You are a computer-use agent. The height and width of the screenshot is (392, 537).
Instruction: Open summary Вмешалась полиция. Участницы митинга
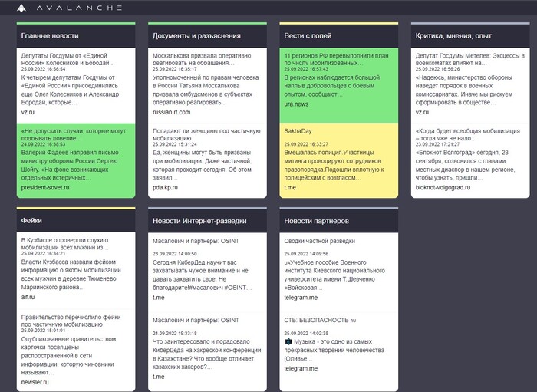click(334, 165)
